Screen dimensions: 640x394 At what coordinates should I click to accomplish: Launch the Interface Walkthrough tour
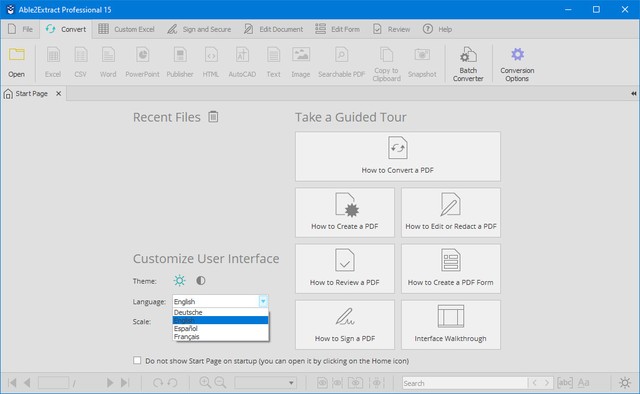tap(451, 325)
